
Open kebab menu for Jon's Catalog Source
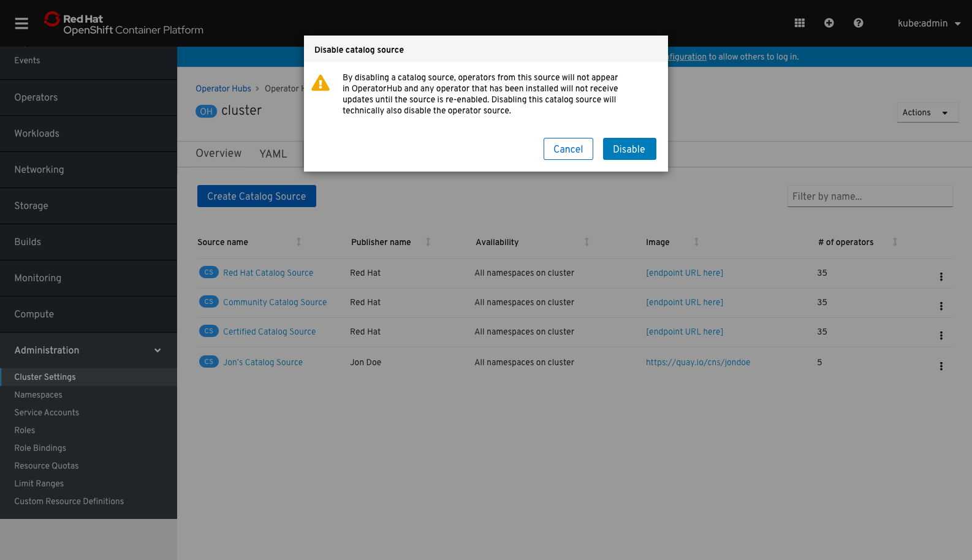coord(941,366)
